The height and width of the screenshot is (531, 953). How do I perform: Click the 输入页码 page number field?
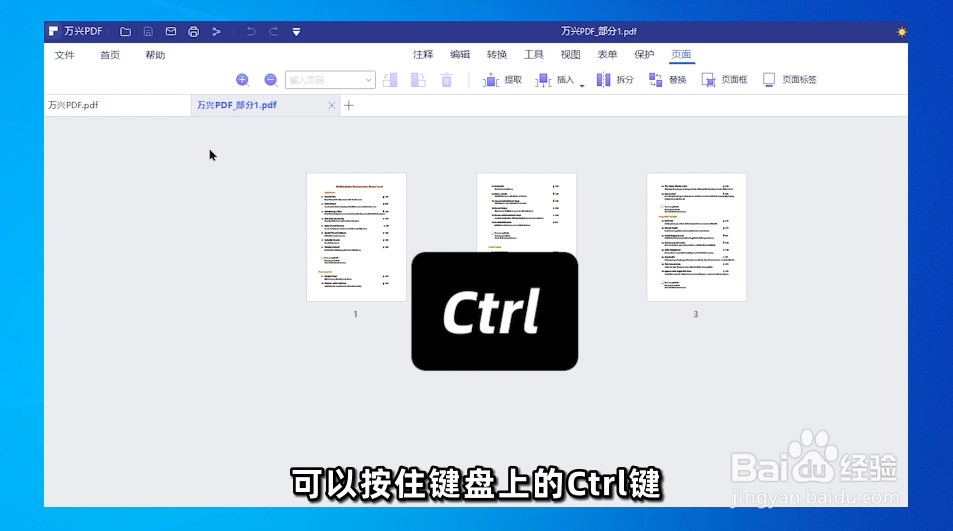click(330, 80)
